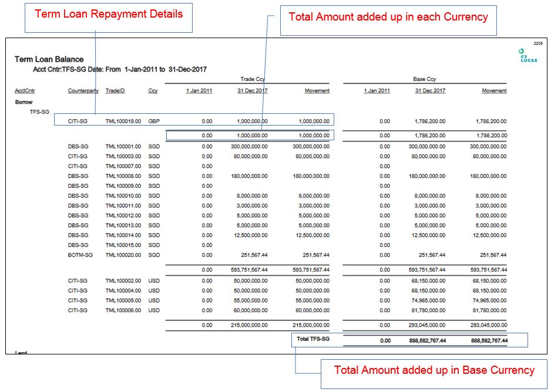Viewport: 551px width, 392px height.
Task: Click Trade Ccy 31 Dec 2017 value 55,000,000.00
Action: [x=251, y=300]
